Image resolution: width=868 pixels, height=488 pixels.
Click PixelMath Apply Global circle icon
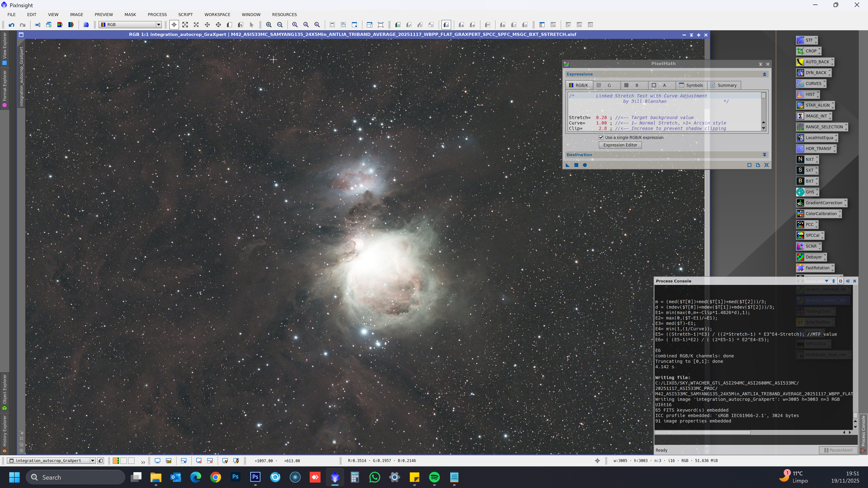[585, 165]
